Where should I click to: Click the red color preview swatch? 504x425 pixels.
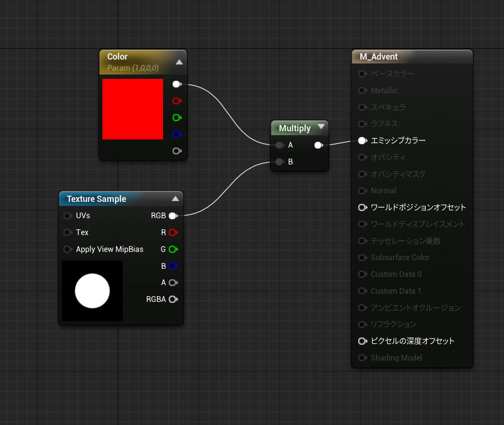133,109
